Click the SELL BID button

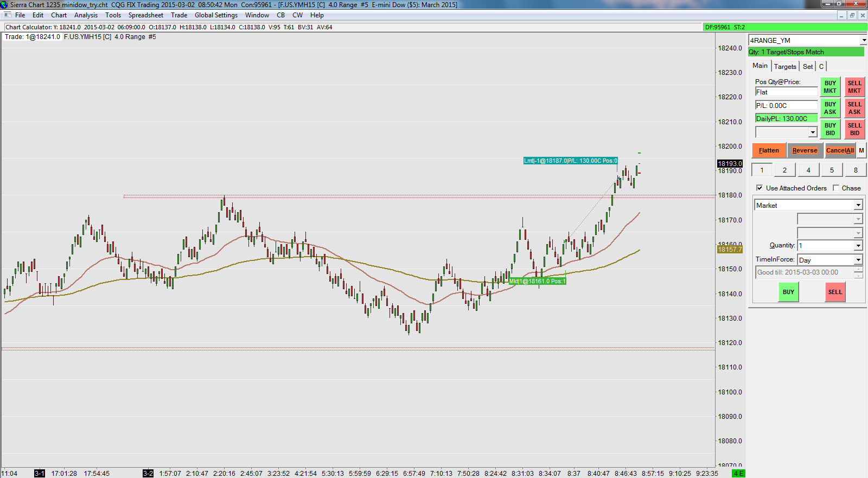(x=854, y=129)
